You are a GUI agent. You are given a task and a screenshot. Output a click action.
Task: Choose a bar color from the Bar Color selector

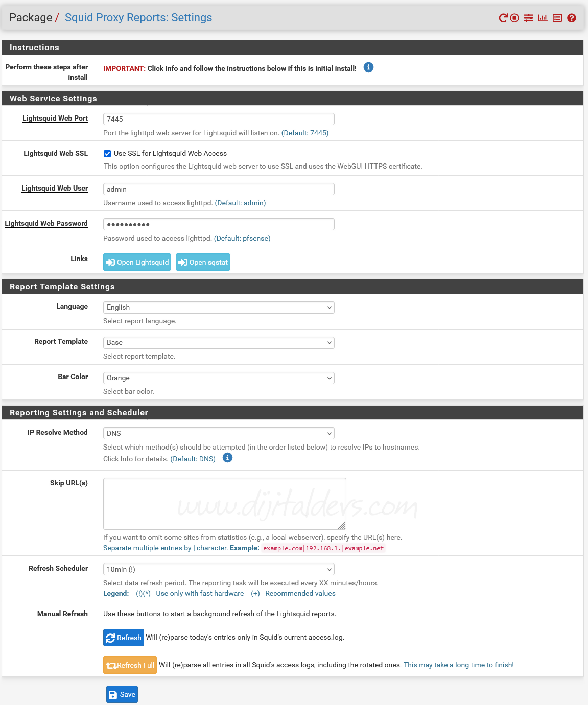[219, 378]
